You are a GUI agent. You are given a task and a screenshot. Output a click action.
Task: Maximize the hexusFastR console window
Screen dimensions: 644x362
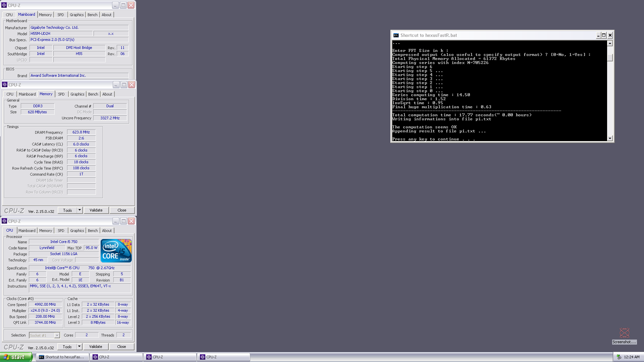(604, 35)
